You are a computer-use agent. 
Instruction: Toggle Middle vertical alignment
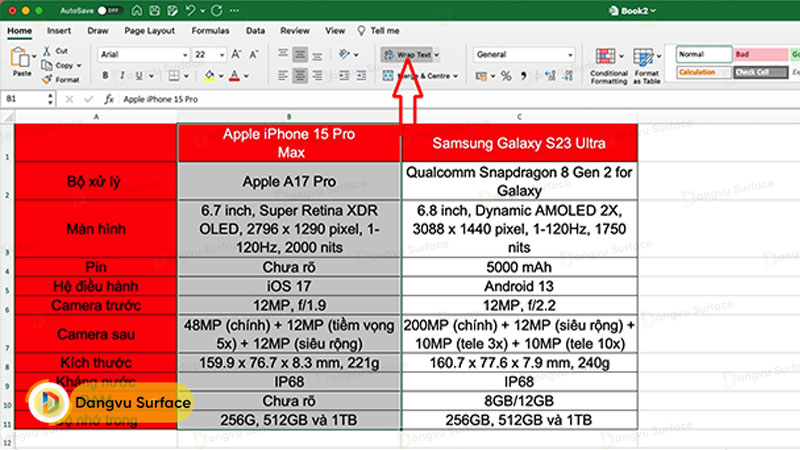[300, 54]
